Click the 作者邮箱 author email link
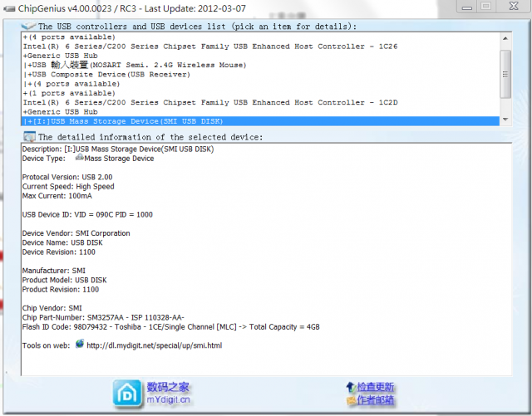 375,400
